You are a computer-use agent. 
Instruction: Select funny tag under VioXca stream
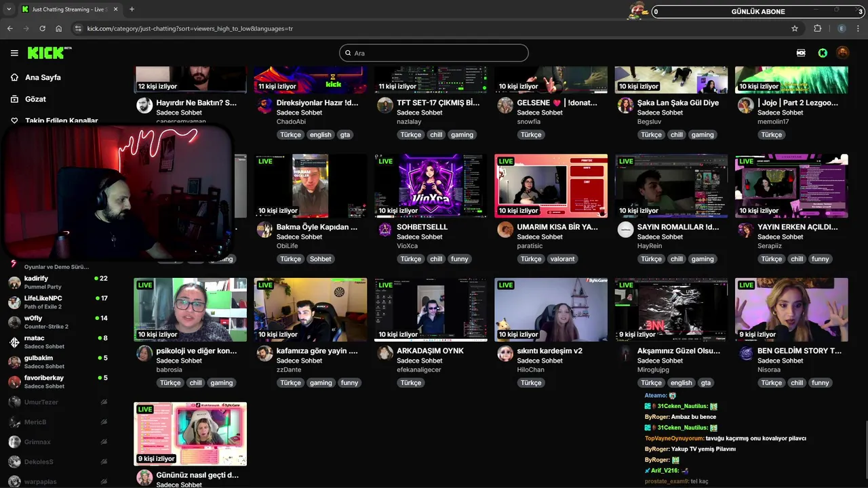point(460,259)
